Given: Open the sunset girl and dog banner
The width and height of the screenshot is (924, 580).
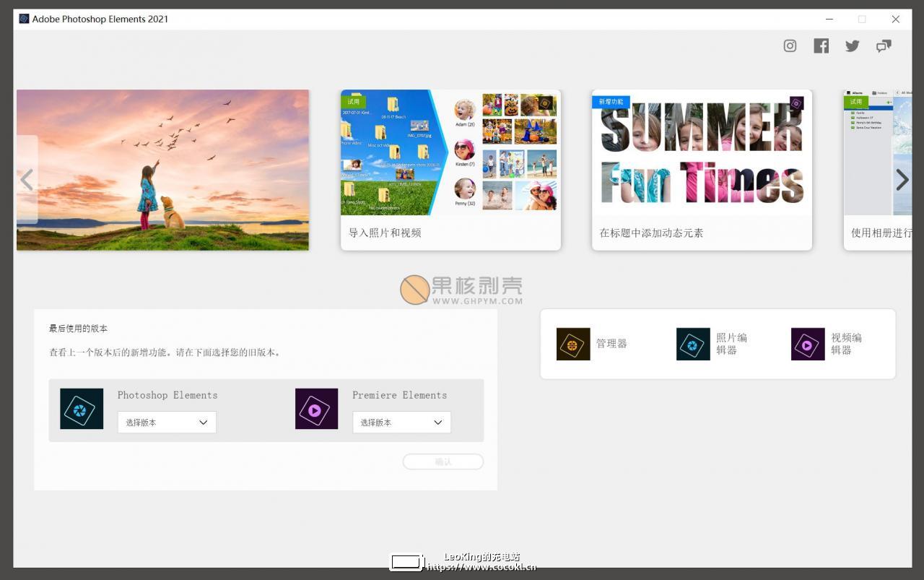Looking at the screenshot, I should click(162, 170).
